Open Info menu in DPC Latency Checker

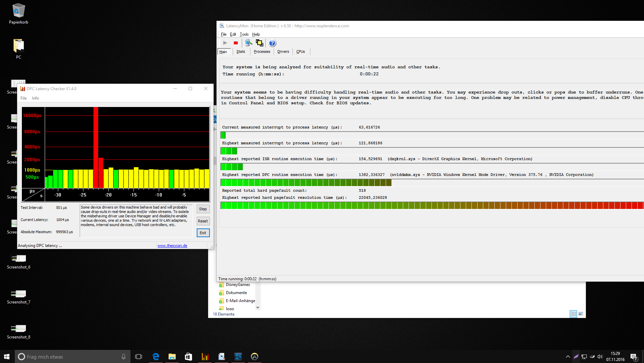(35, 98)
